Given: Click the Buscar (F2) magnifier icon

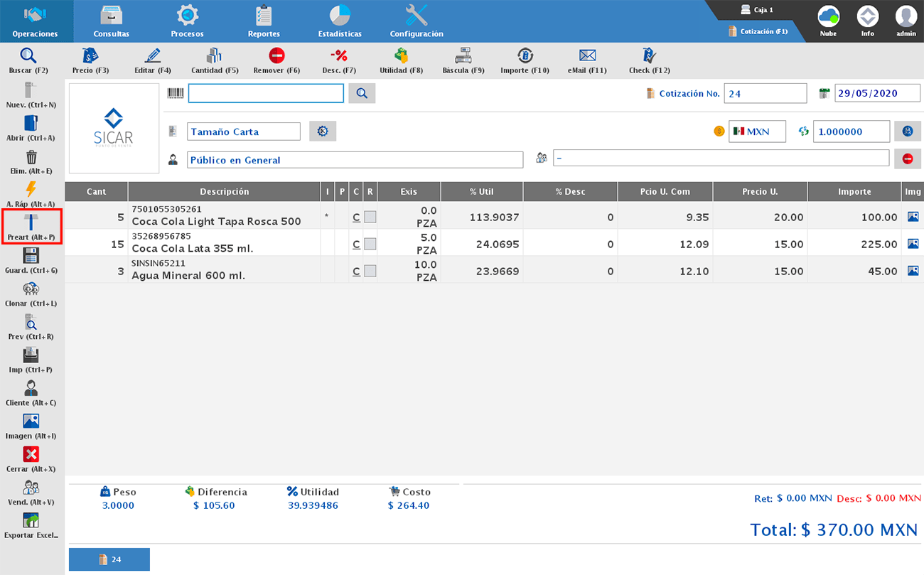Looking at the screenshot, I should (28, 57).
